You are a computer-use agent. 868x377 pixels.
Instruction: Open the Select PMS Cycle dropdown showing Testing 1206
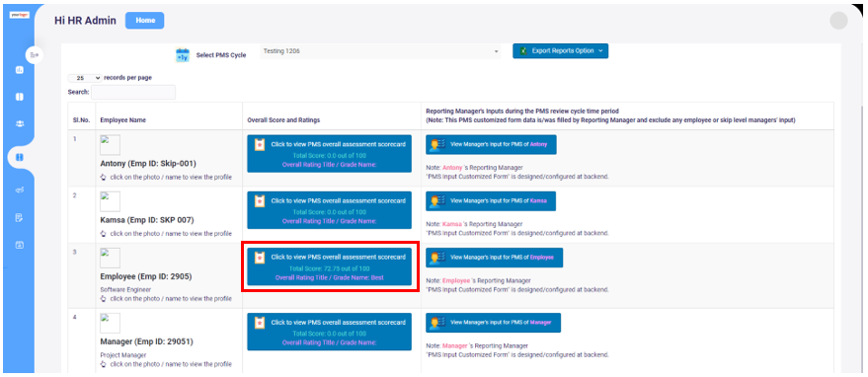pos(380,51)
